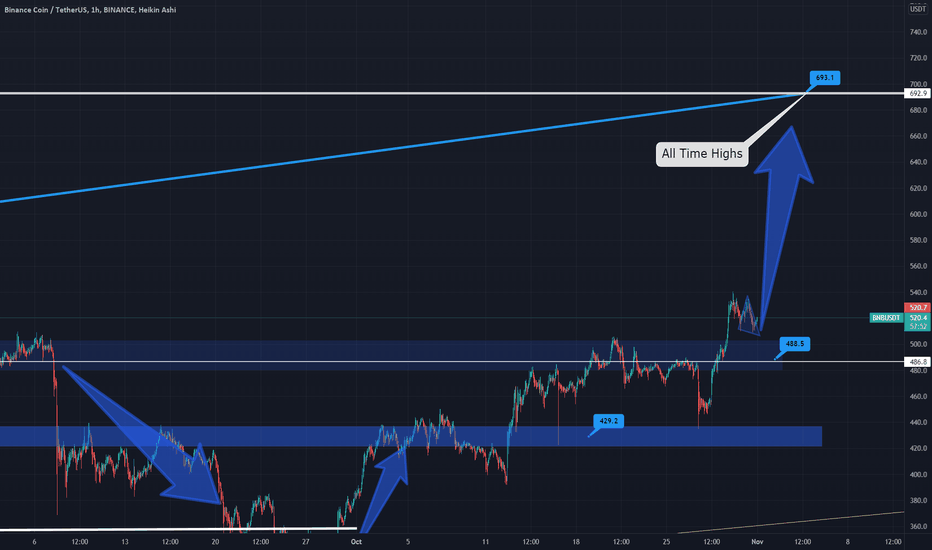Click the Nov label on time axis
This screenshot has height=550, width=932.
[757, 542]
